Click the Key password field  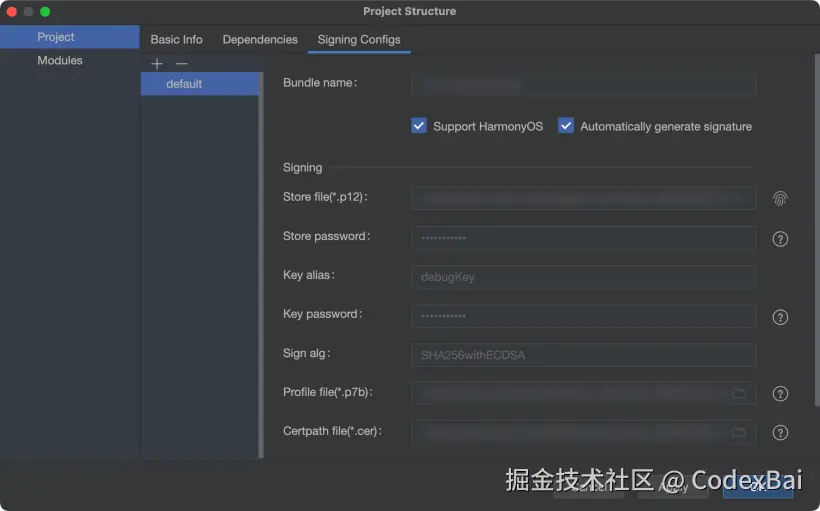(584, 316)
